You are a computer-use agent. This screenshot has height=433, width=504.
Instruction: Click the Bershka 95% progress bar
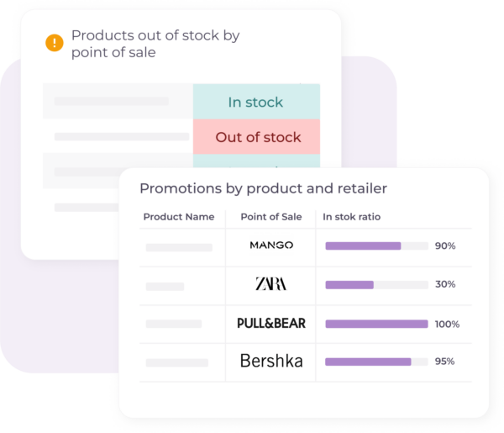click(375, 362)
